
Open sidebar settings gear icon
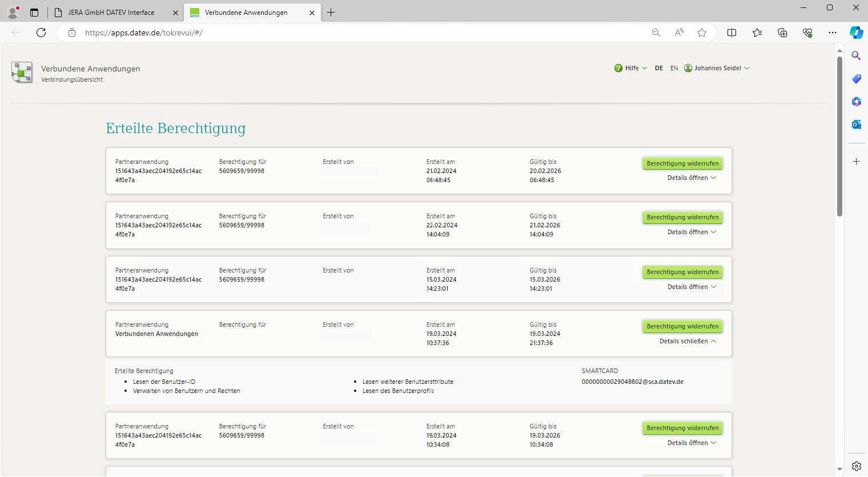pyautogui.click(x=856, y=466)
